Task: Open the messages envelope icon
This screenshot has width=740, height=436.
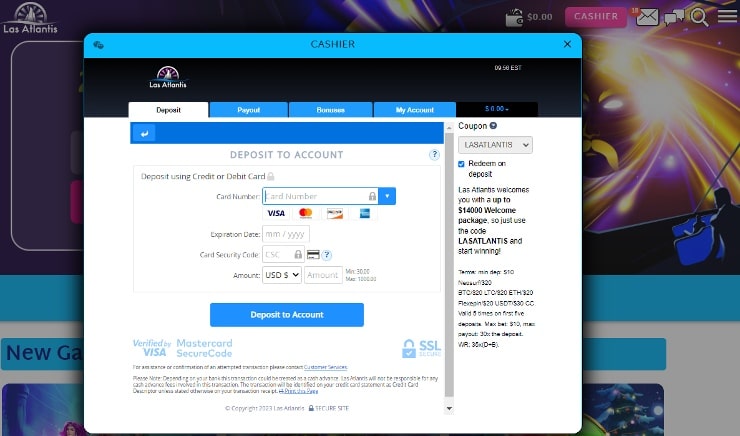Action: (647, 17)
